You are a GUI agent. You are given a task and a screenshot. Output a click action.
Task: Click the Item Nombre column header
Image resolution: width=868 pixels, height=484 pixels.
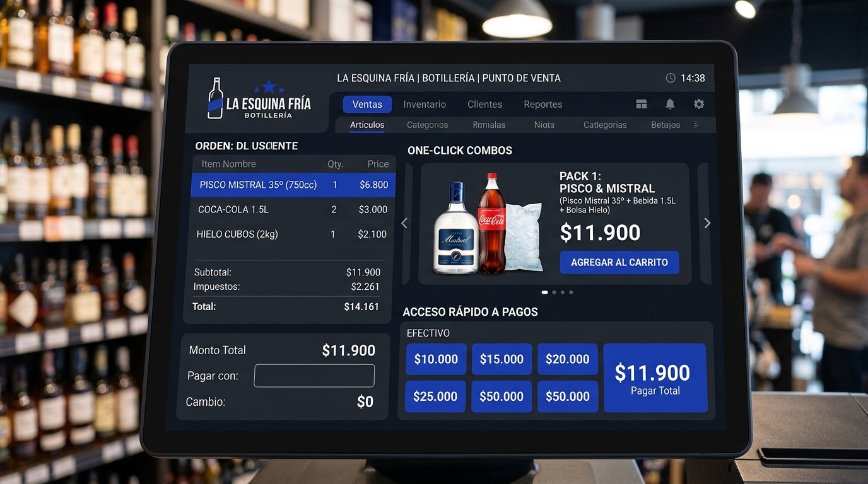click(x=228, y=164)
